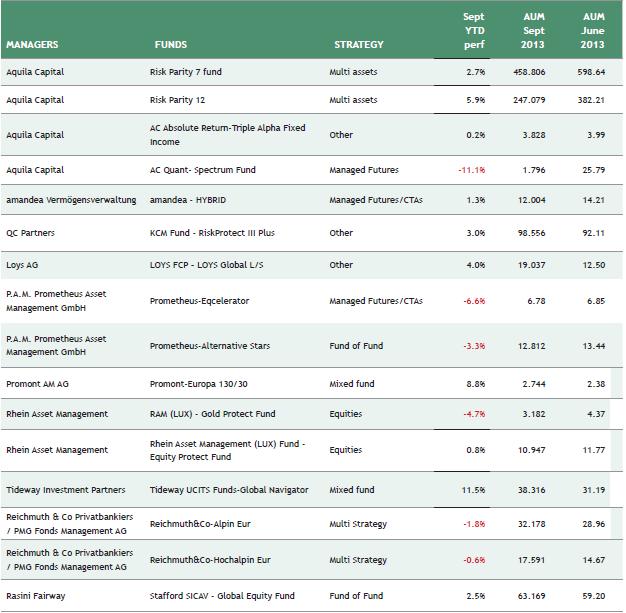Viewport: 626px width, 613px height.
Task: Select Stafford SICAV - Global Equity Fund
Action: (x=222, y=596)
